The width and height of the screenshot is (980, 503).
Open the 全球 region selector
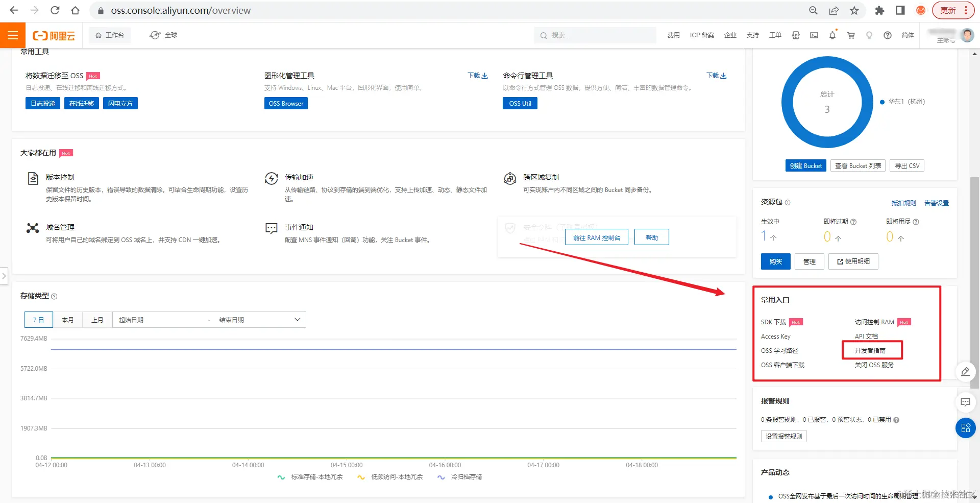click(x=163, y=35)
